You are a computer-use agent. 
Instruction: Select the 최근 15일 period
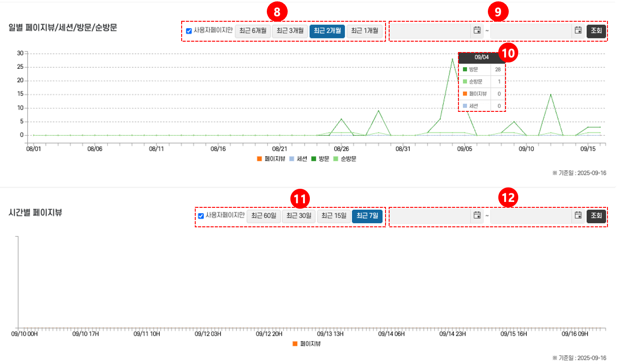pyautogui.click(x=334, y=216)
